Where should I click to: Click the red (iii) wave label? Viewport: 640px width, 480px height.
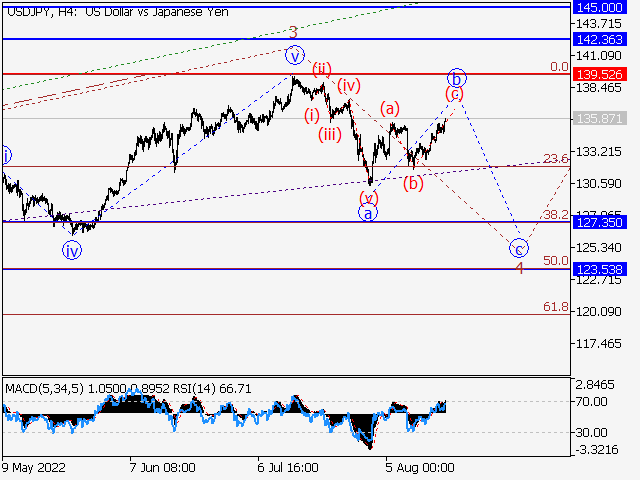(330, 134)
